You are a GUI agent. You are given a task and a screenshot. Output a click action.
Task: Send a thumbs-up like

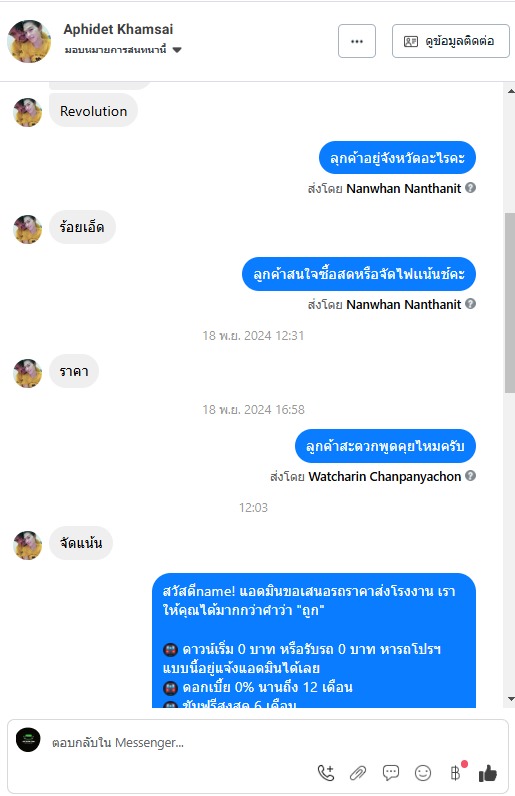point(488,773)
